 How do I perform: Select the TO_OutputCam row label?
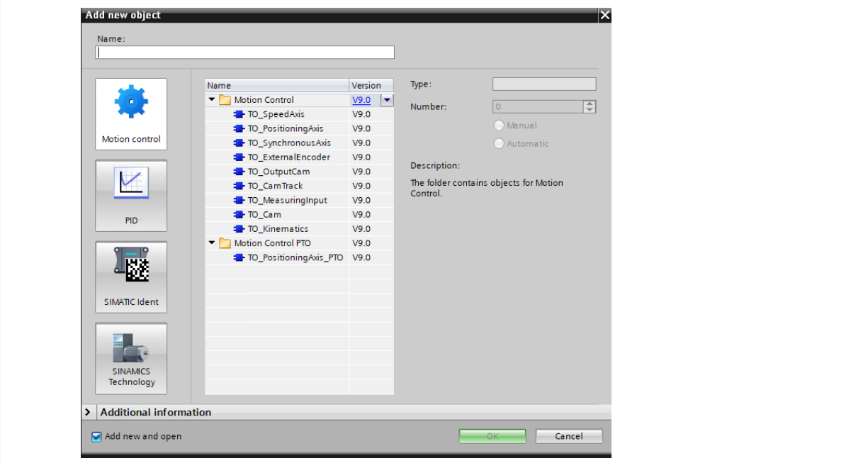click(x=278, y=172)
